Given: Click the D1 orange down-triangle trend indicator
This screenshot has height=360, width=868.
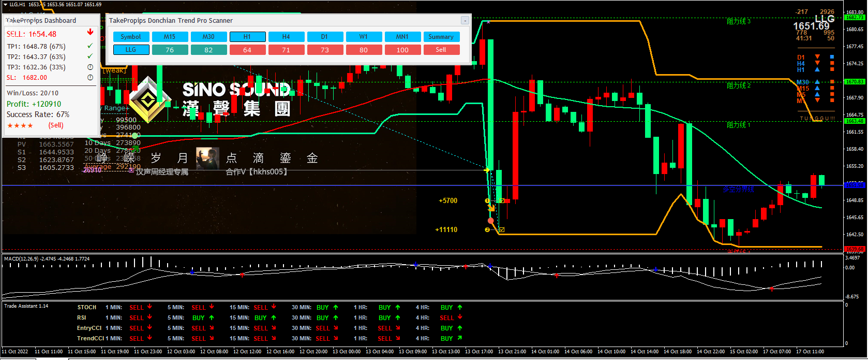Looking at the screenshot, I should coord(817,56).
